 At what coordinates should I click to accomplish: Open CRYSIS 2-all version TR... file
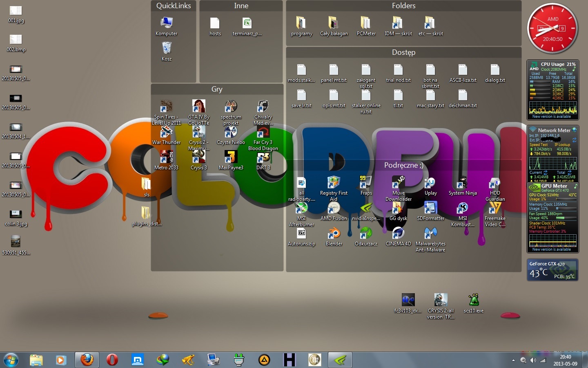(x=441, y=306)
